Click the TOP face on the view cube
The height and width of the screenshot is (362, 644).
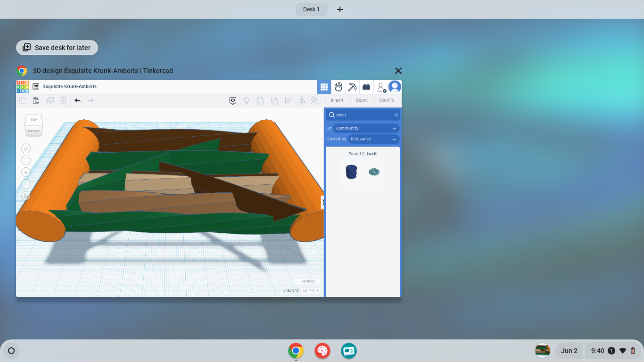(33, 119)
